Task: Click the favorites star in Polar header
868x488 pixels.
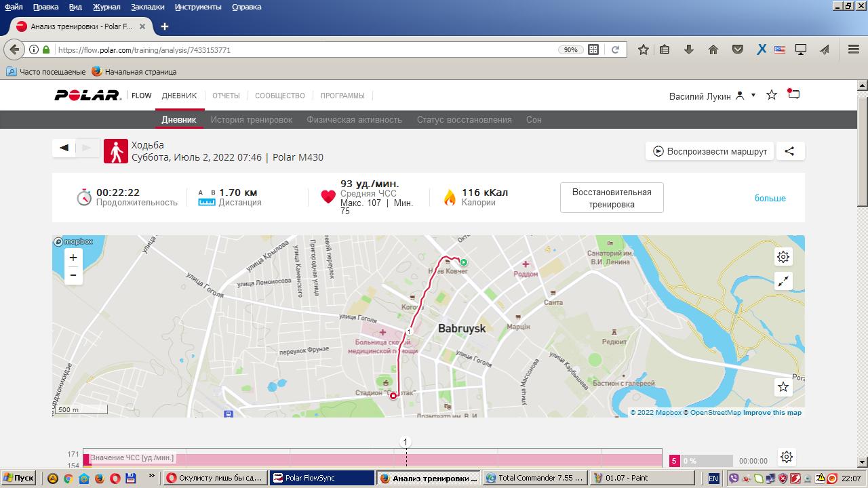Action: click(x=771, y=95)
